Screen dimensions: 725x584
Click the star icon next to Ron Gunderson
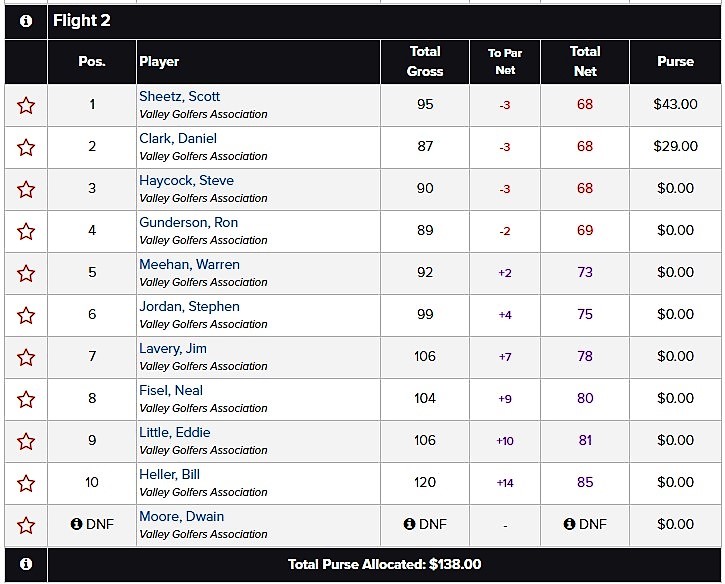(x=26, y=231)
